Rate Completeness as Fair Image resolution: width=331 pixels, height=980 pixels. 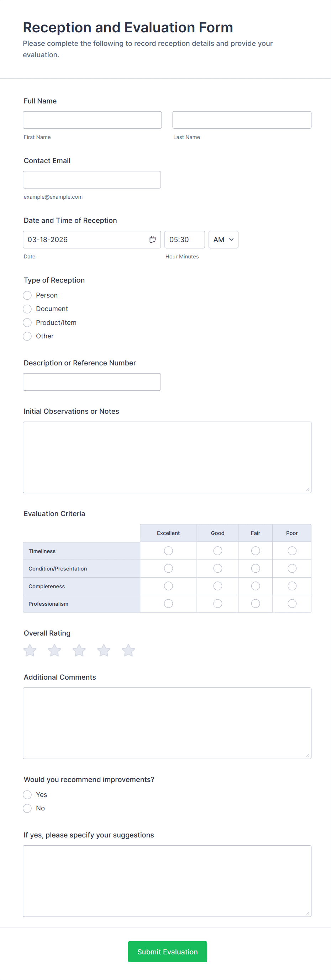point(256,586)
